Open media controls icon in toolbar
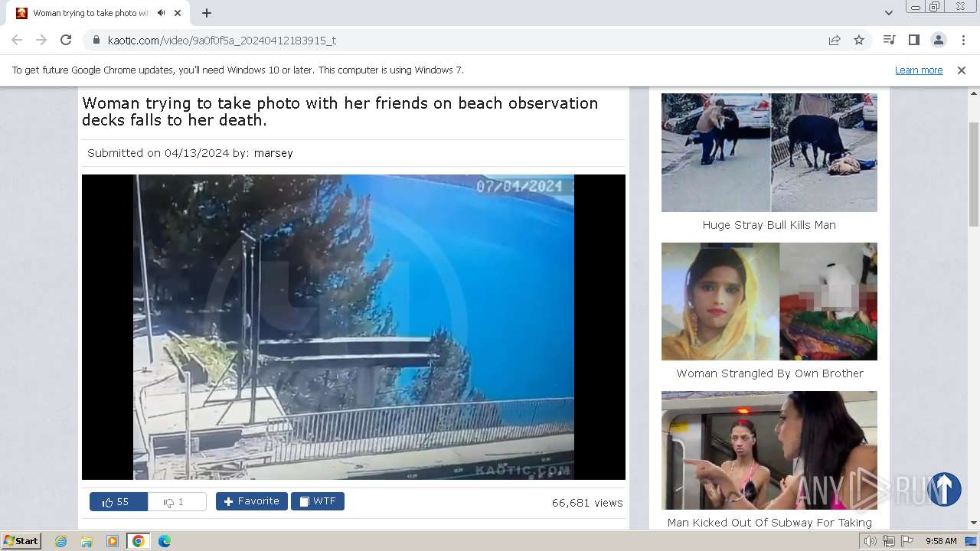Screen dimensions: 980x551 coord(889,40)
